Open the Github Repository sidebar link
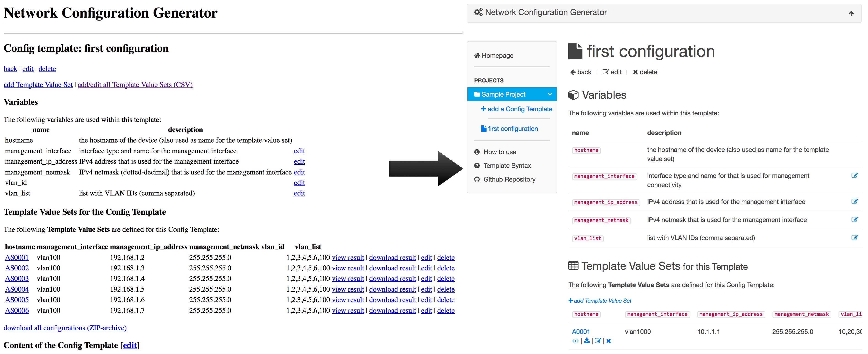This screenshot has height=354, width=868. (505, 180)
